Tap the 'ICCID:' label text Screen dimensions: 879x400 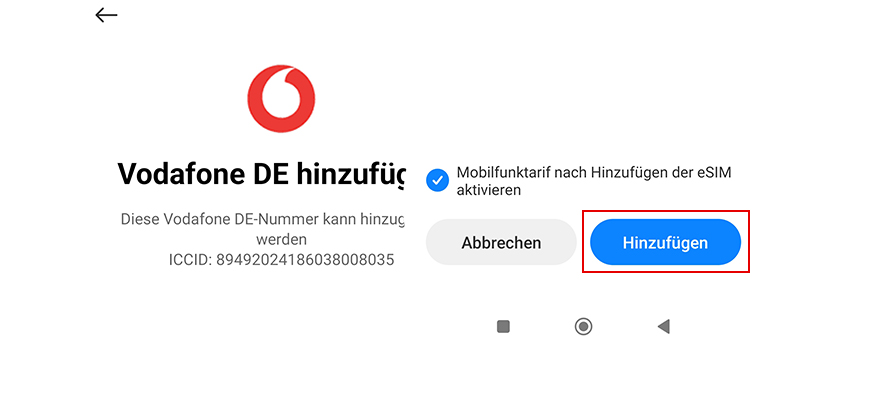(x=191, y=260)
